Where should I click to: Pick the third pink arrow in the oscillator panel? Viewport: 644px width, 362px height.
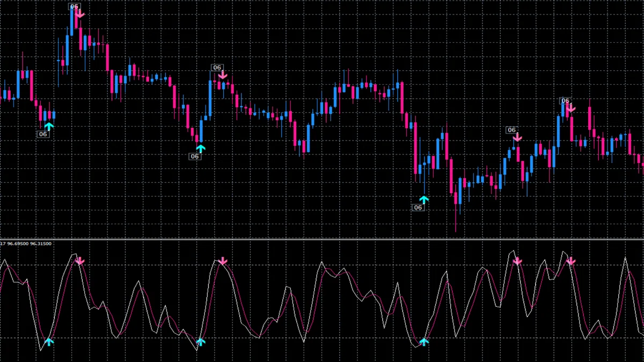tap(517, 261)
